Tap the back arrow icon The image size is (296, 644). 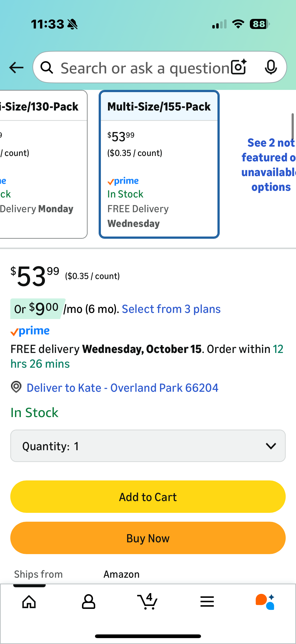(x=16, y=68)
